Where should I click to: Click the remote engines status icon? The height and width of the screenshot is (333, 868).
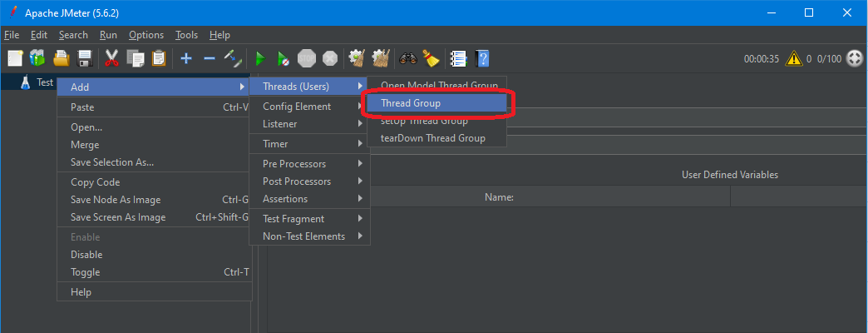pos(854,58)
